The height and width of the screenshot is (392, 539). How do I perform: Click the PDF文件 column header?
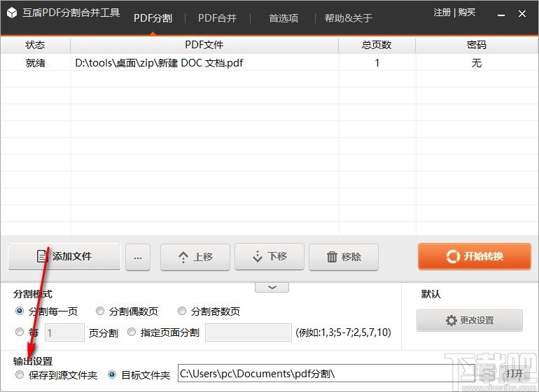(x=204, y=45)
